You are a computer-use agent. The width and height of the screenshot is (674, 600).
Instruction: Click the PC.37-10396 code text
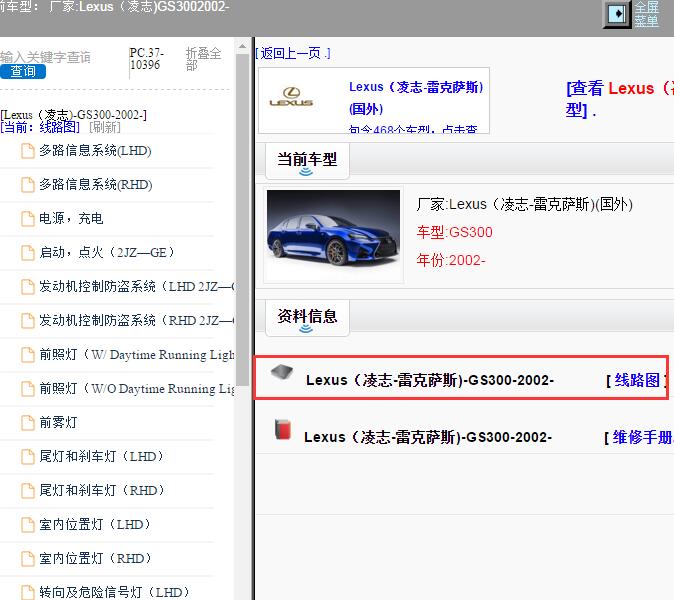(x=147, y=59)
